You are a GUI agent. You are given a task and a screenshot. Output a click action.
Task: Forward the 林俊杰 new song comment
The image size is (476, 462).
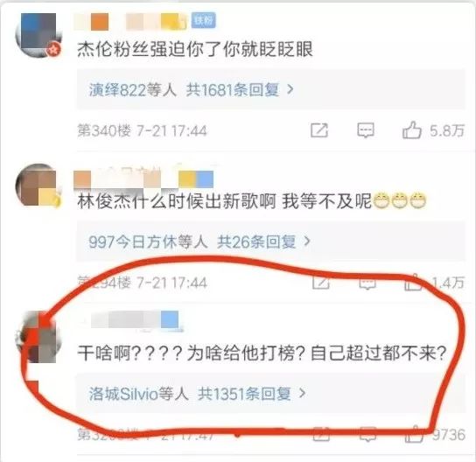[x=321, y=283]
